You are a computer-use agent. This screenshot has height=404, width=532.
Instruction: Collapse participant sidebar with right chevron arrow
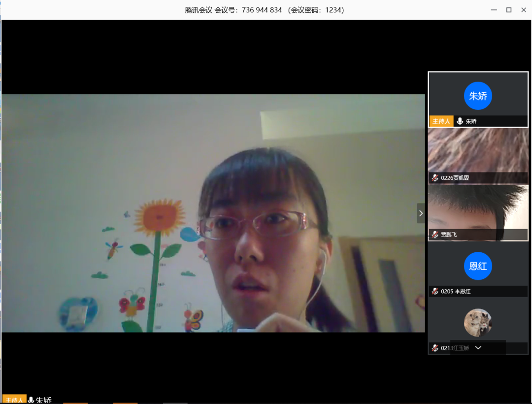click(x=421, y=213)
